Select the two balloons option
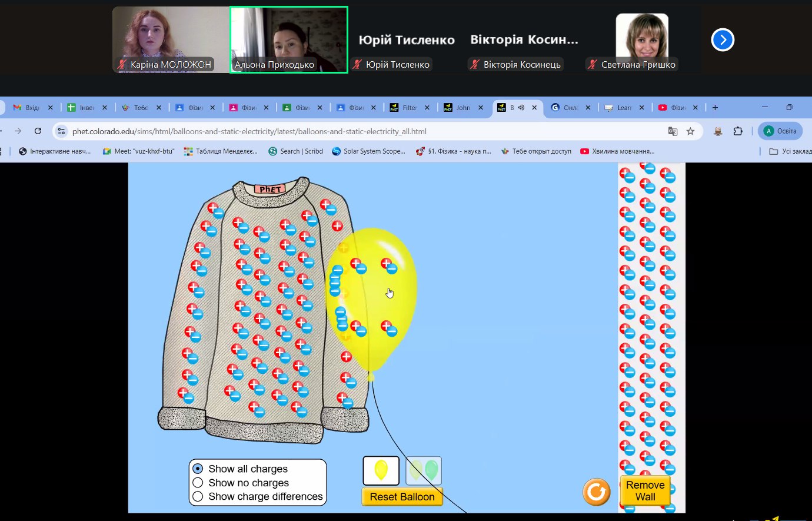The width and height of the screenshot is (812, 521). point(424,470)
